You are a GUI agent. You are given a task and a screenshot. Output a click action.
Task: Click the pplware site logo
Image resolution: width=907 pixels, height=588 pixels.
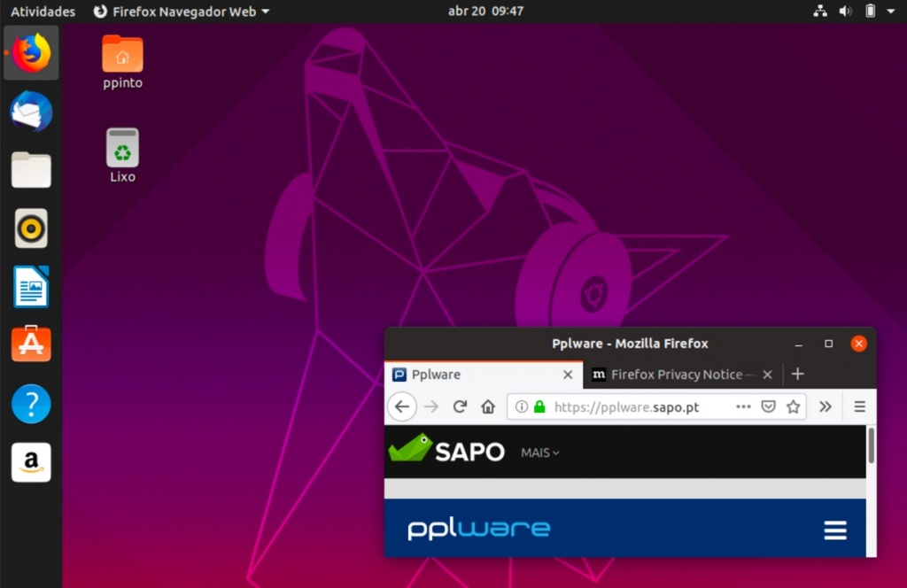click(x=479, y=529)
